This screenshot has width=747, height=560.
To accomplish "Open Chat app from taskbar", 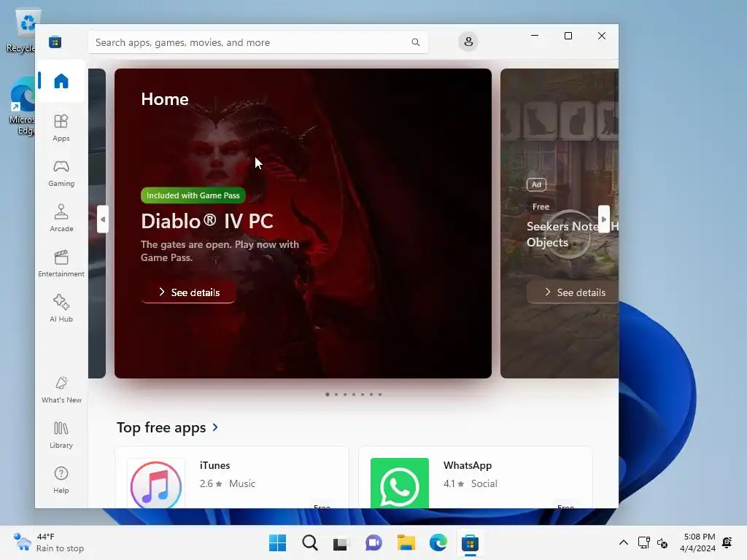I will [x=373, y=542].
